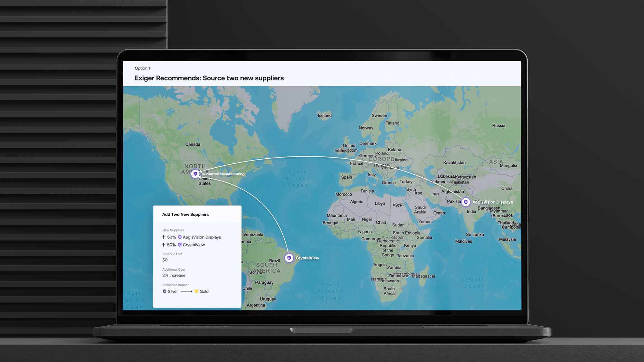Click the arrow between Silver and Gold
This screenshot has height=362, width=644.
186,292
